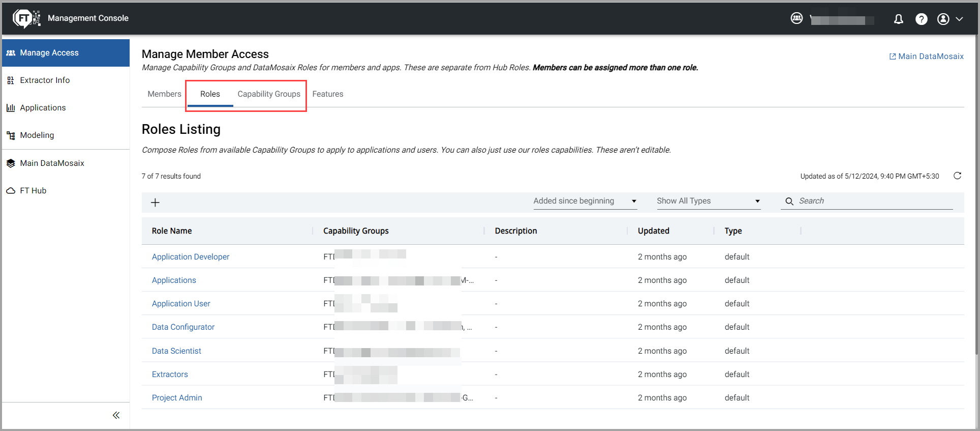Go to Modeling in the sidebar

pos(37,135)
